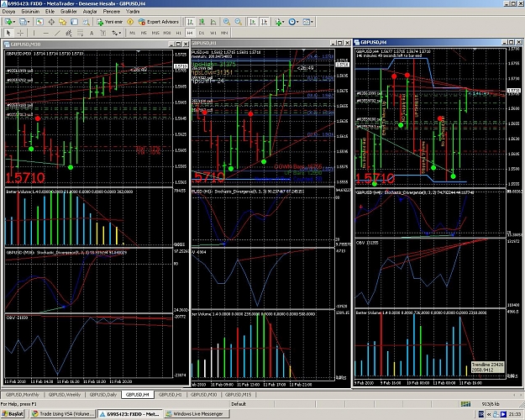Show the Terminal panel icon
This screenshot has width=525, height=420.
74,22
